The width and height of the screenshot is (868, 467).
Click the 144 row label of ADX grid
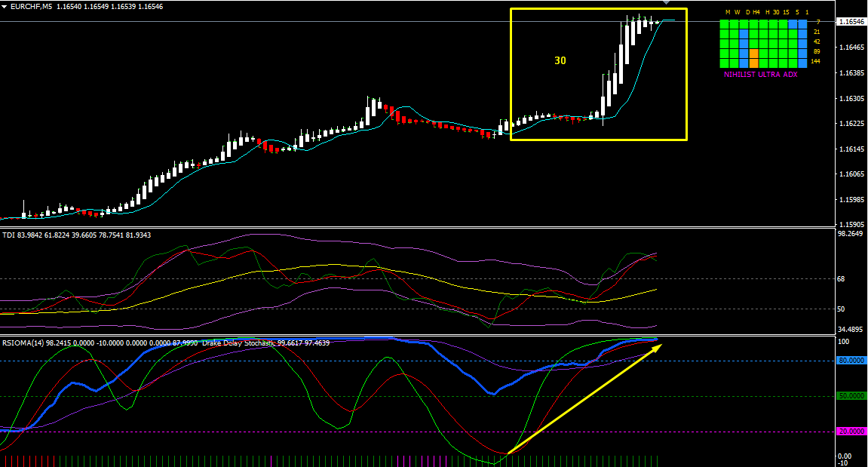(x=815, y=62)
